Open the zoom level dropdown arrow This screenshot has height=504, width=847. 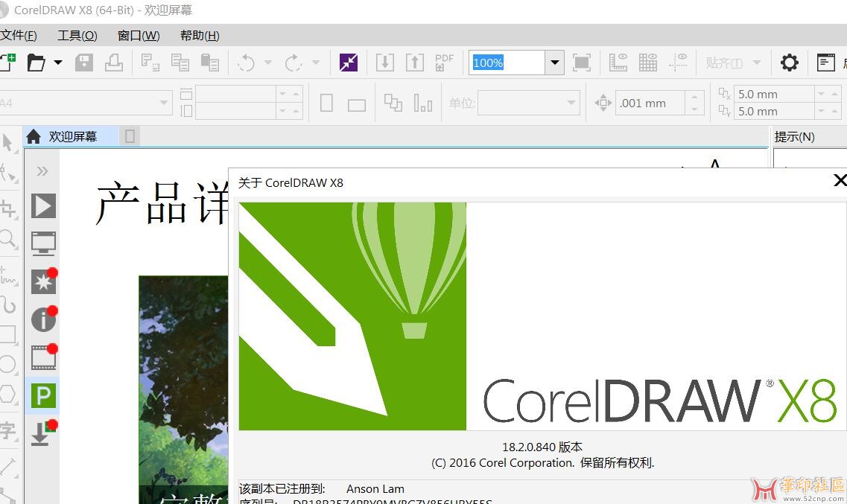pyautogui.click(x=554, y=63)
